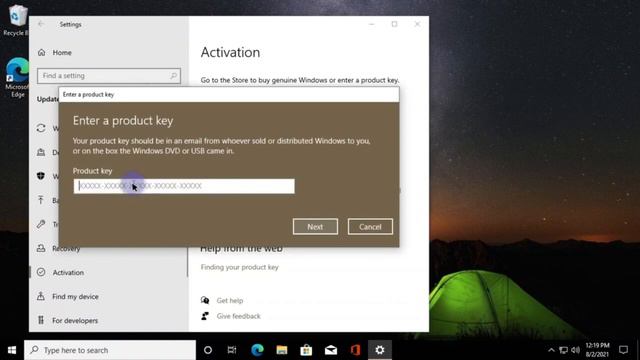Select the Recycle Bin desktop icon

(x=16, y=20)
